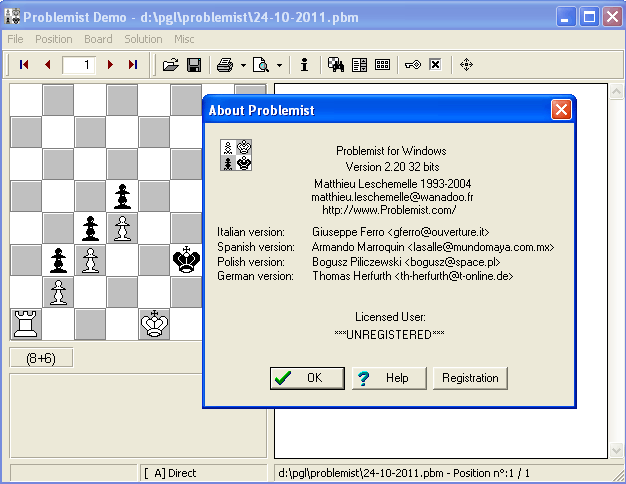The image size is (626, 484).
Task: Jump to last position arrow
Action: 133,64
